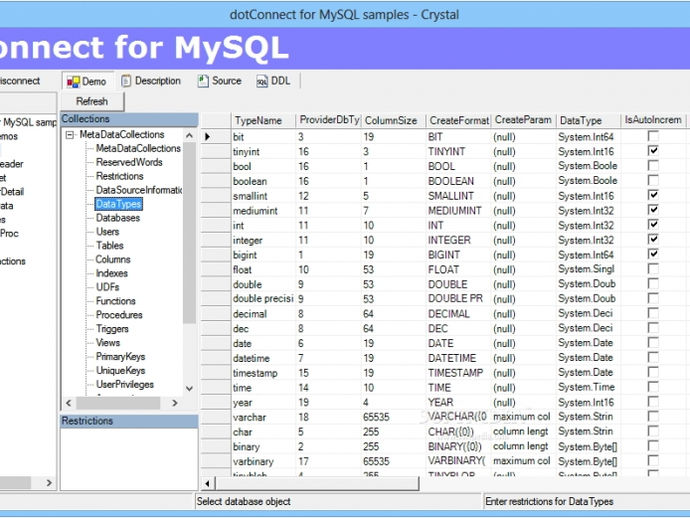Click the 'timestamp' type name cell

click(263, 373)
